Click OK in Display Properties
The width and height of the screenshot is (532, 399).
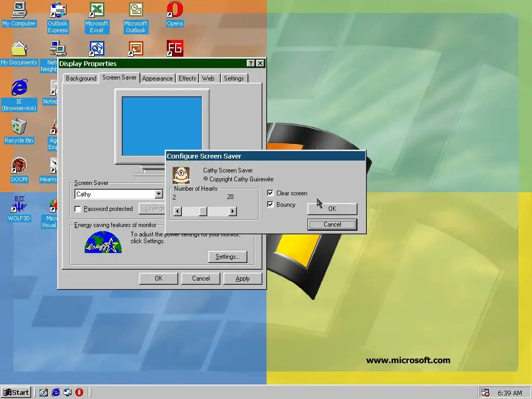(x=158, y=278)
